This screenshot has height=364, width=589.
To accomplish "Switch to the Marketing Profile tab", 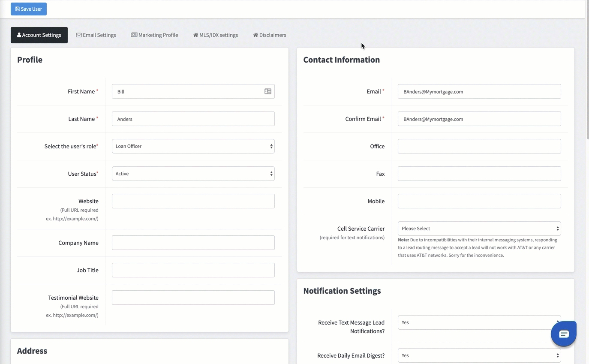I will pyautogui.click(x=154, y=35).
